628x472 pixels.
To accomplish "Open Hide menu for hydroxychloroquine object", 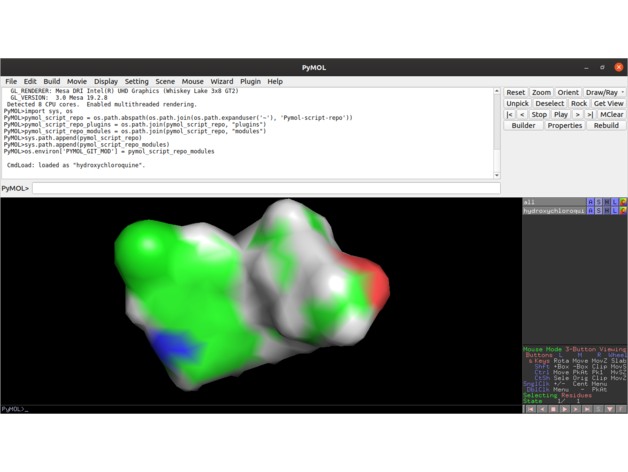I will (607, 211).
